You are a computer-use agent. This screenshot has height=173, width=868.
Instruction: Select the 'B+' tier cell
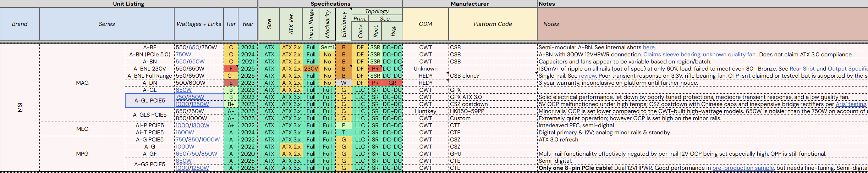click(231, 104)
